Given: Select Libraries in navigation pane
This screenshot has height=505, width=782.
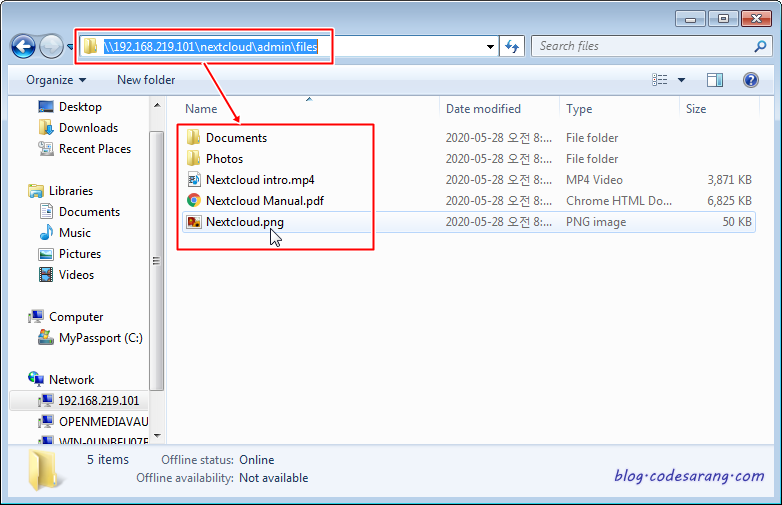Looking at the screenshot, I should [71, 191].
